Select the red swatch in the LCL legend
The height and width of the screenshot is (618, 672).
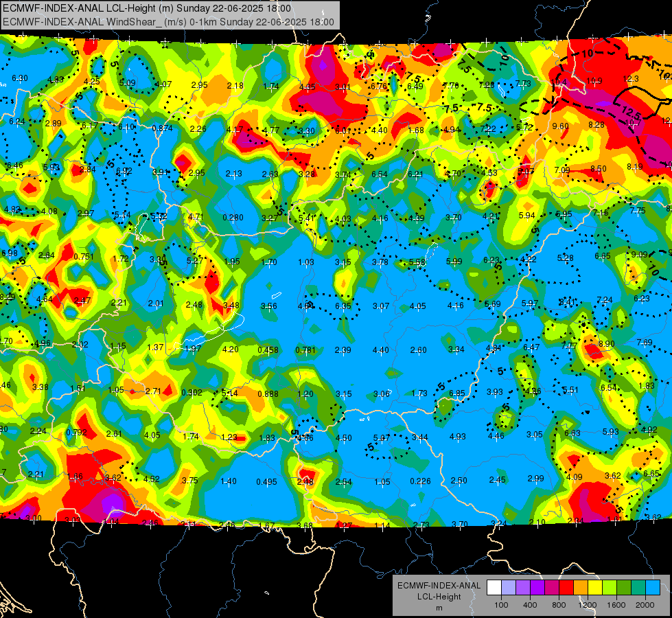point(566,588)
